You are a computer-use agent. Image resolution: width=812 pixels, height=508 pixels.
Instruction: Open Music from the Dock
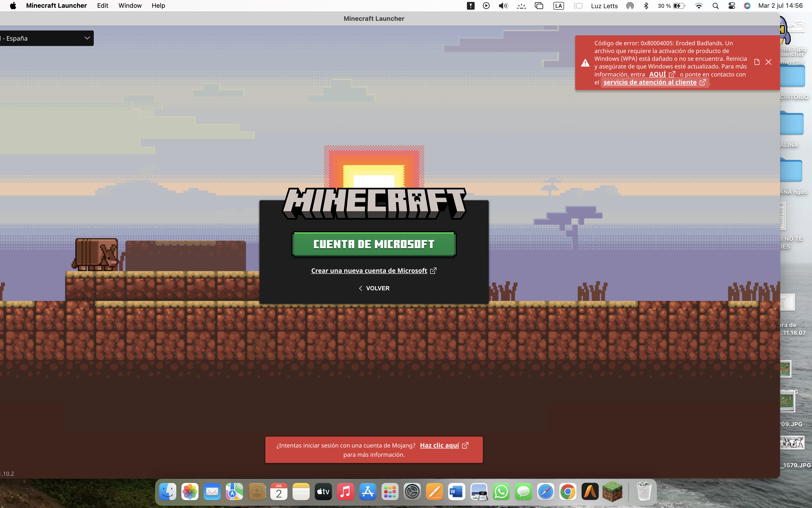345,492
